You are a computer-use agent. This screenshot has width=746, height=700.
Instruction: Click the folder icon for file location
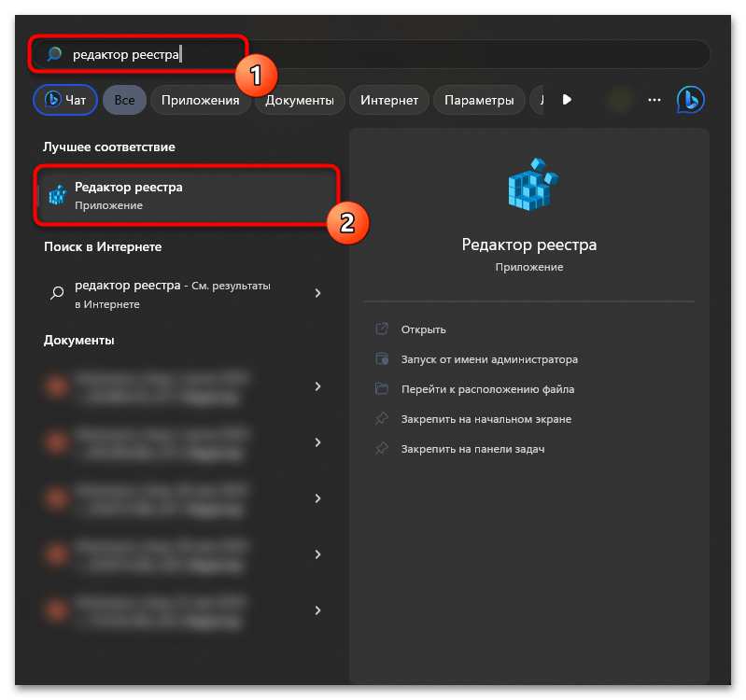point(382,388)
